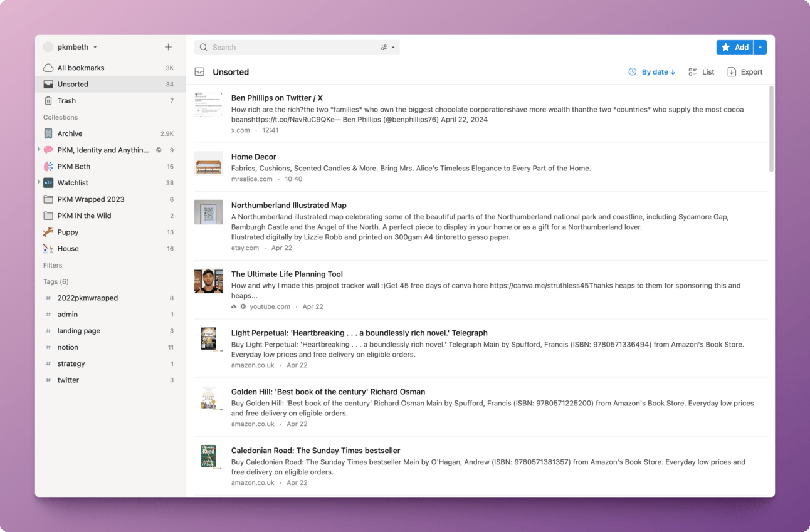810x532 pixels.
Task: Click the Light Perpetual book cover thumbnail
Action: point(209,339)
